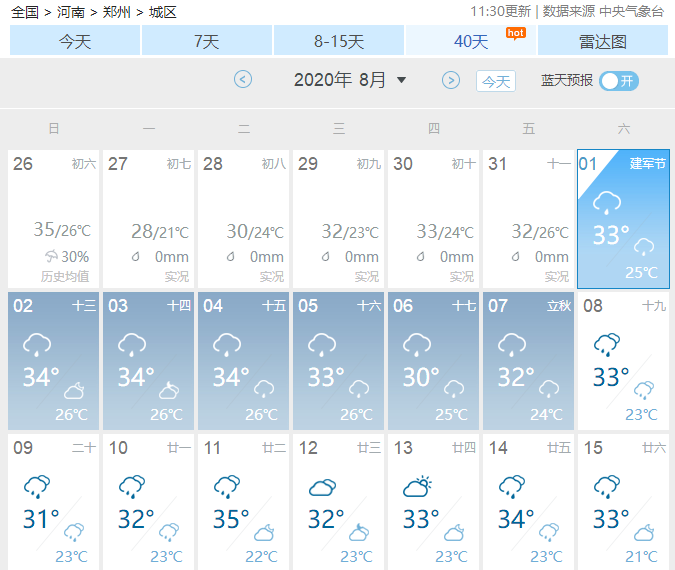Open 全国 breadcrumb link
The height and width of the screenshot is (570, 675).
pyautogui.click(x=25, y=12)
